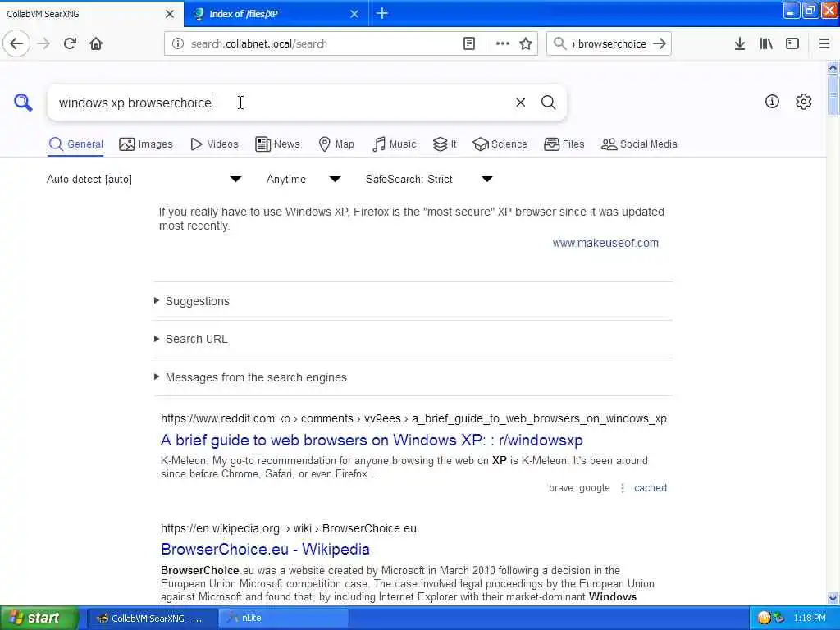Open the BrowserChoice.eu - Wikipedia result
This screenshot has width=840, height=630.
pyautogui.click(x=265, y=549)
